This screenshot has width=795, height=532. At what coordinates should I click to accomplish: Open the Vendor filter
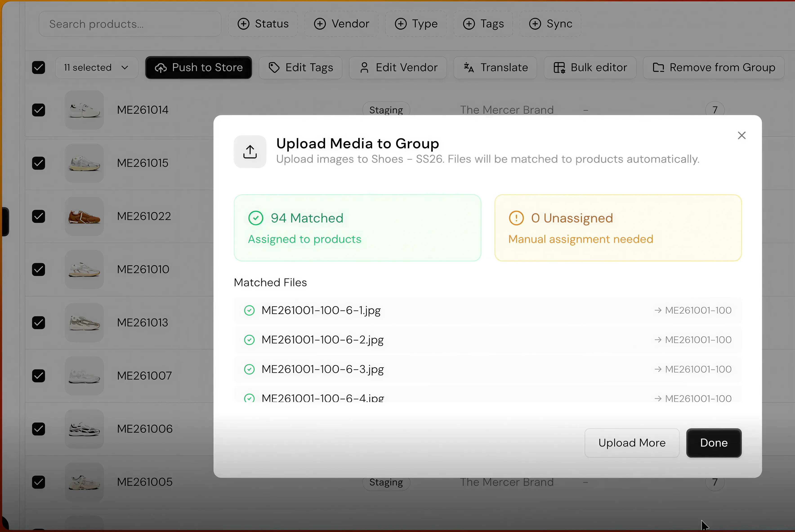tap(341, 24)
